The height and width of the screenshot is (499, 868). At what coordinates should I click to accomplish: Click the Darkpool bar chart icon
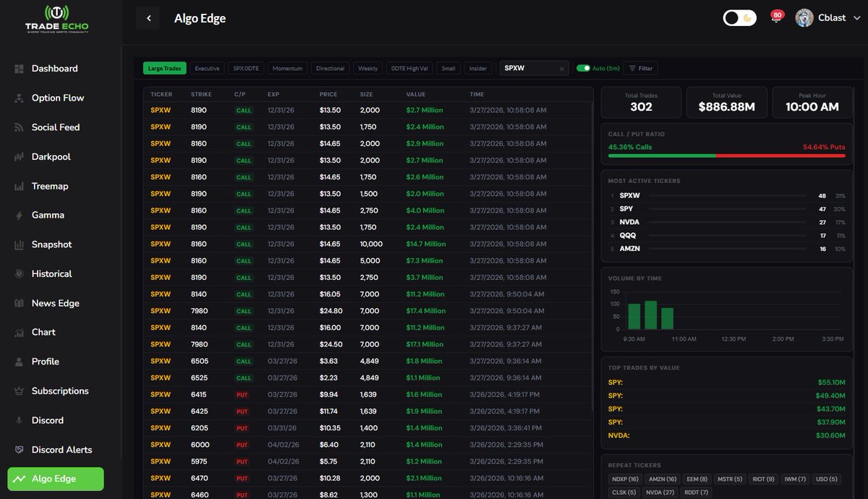click(19, 157)
